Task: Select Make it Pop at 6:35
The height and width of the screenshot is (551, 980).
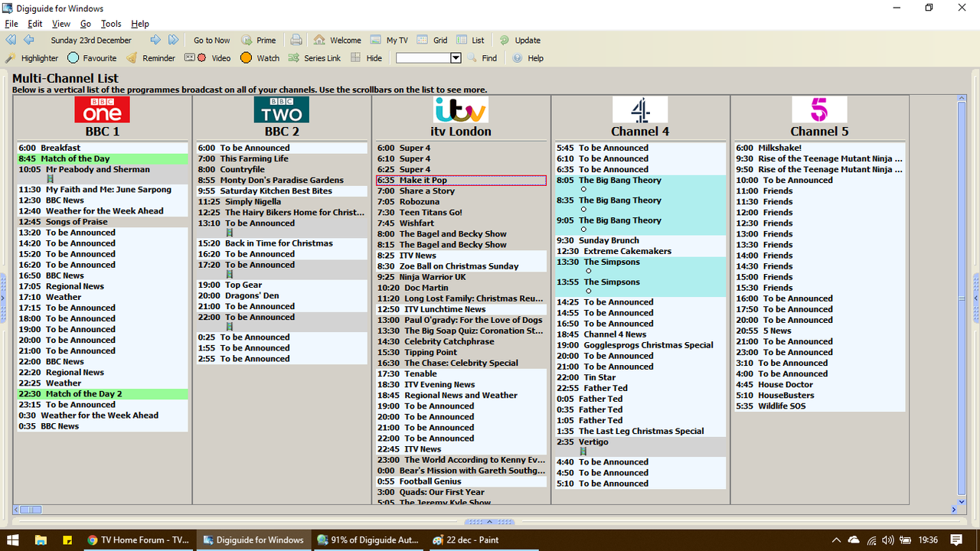Action: tap(461, 181)
